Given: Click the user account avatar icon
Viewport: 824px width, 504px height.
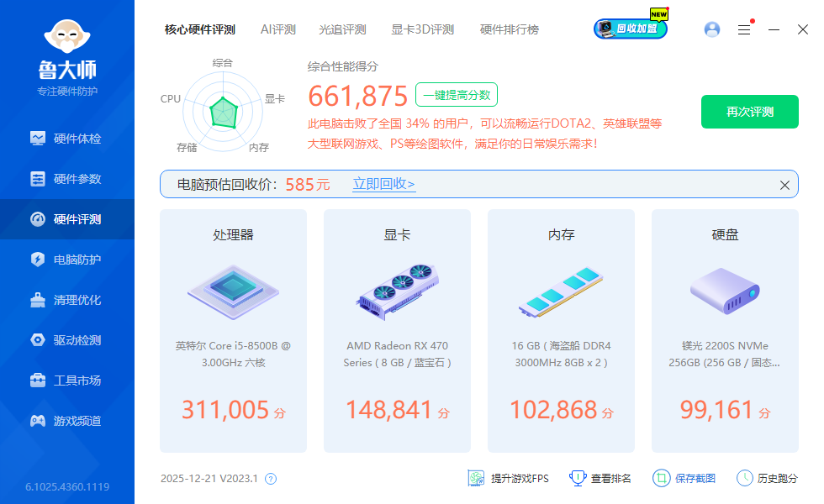Looking at the screenshot, I should pyautogui.click(x=712, y=29).
